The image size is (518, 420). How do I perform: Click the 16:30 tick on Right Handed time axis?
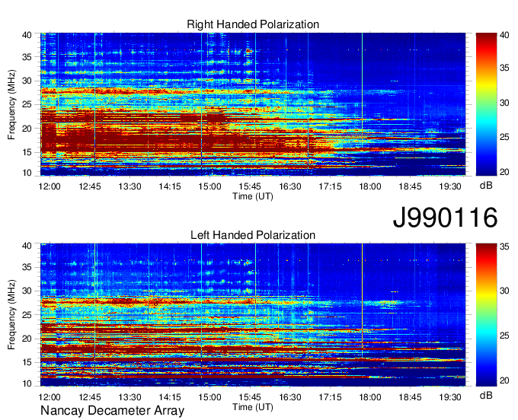point(290,186)
